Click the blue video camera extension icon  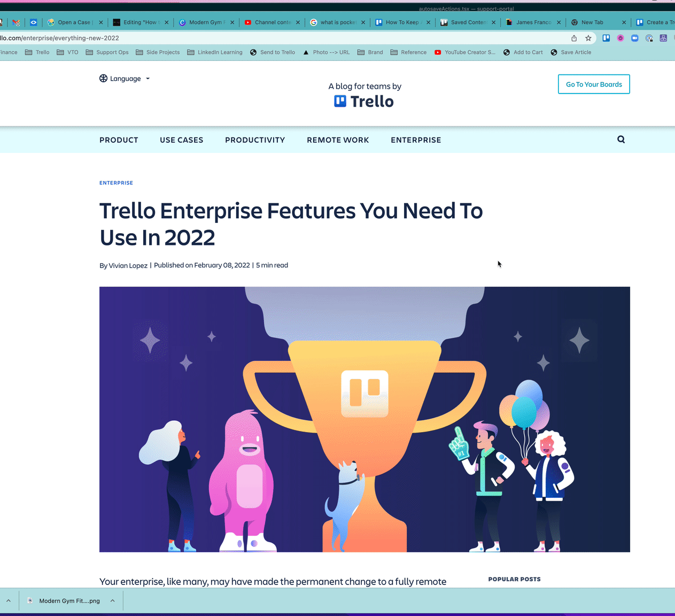click(x=635, y=38)
